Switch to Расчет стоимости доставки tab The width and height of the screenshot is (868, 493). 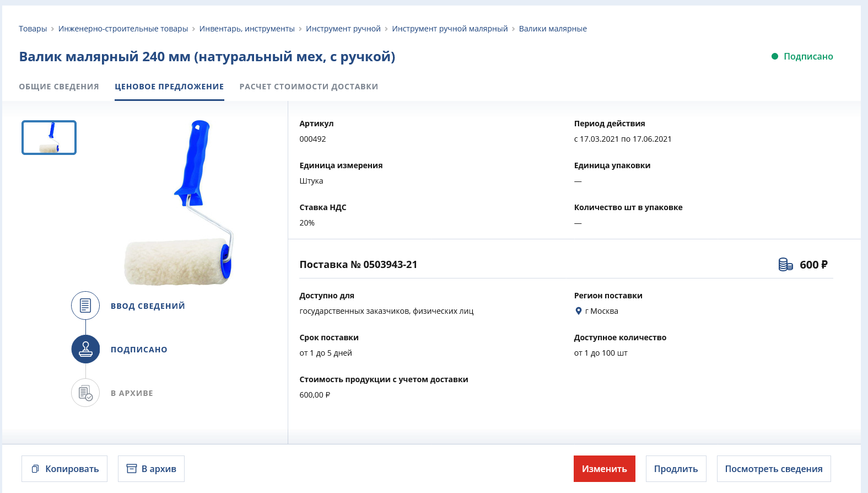pos(309,87)
